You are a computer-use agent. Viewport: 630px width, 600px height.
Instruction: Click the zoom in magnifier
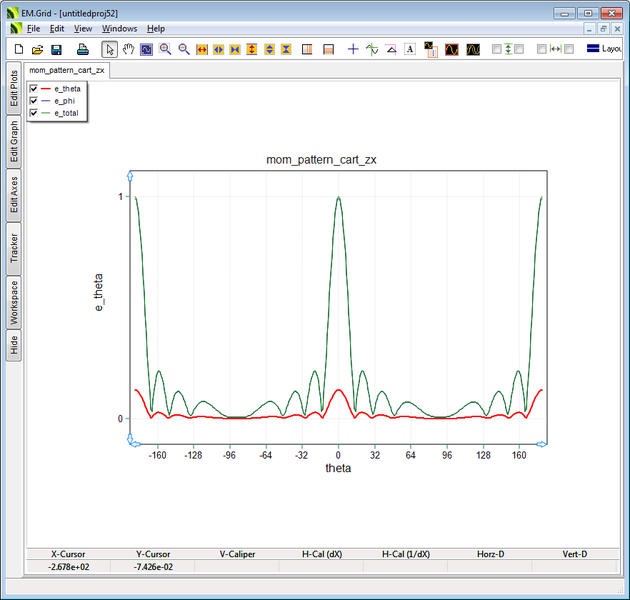click(x=165, y=49)
